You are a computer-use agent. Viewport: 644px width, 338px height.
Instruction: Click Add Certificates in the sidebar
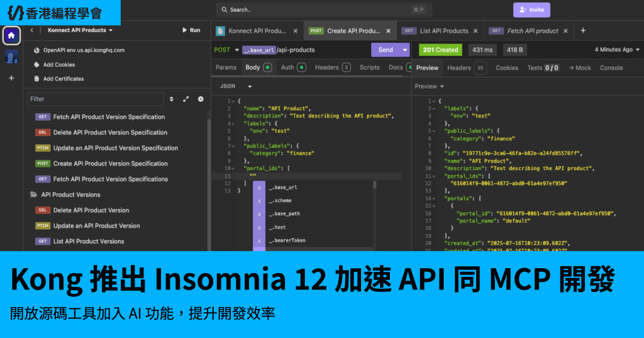63,79
